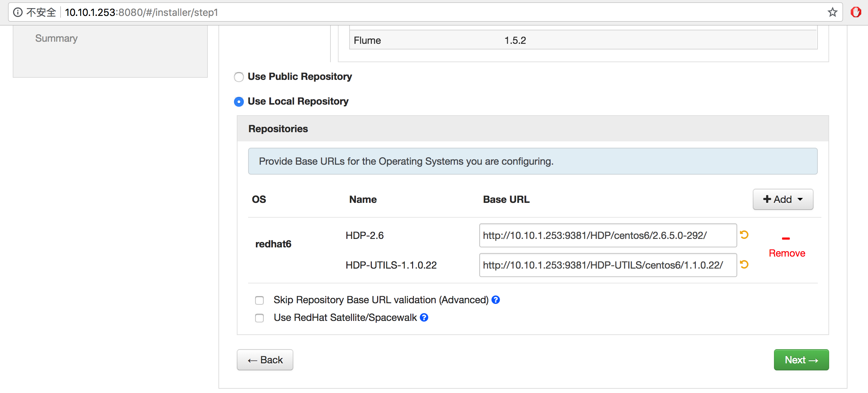Click the HDP-2.6 base URL field
868x393 pixels.
point(608,235)
